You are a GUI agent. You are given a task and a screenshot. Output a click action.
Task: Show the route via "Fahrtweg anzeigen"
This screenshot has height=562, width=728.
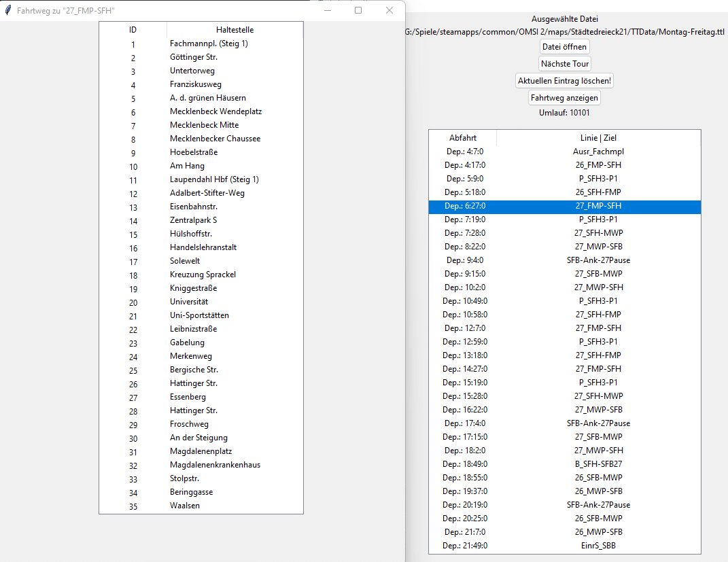pyautogui.click(x=564, y=98)
